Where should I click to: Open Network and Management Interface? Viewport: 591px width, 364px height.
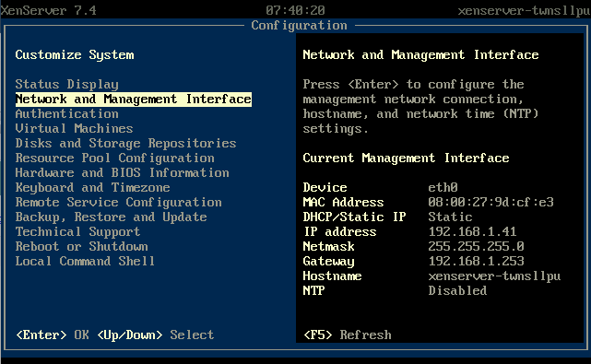pos(134,100)
